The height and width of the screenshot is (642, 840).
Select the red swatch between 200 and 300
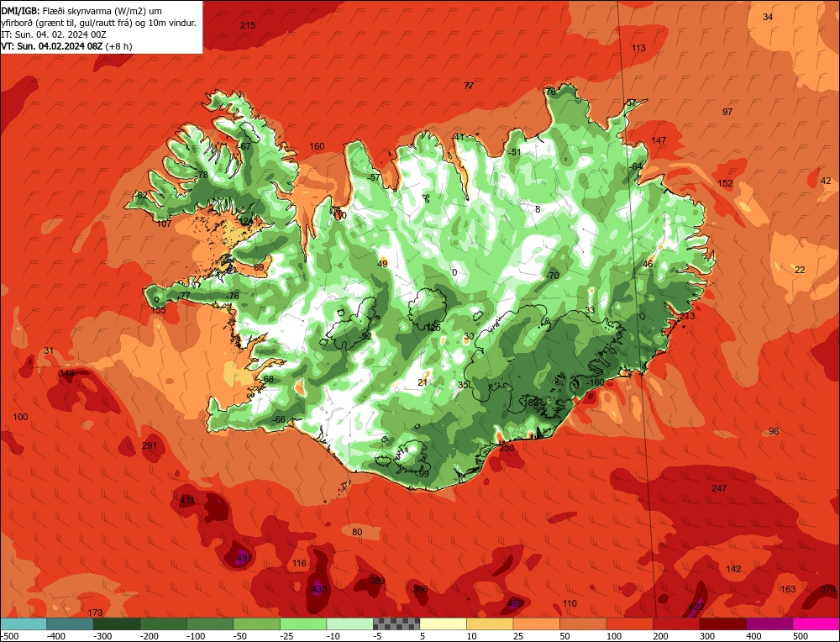click(x=676, y=624)
